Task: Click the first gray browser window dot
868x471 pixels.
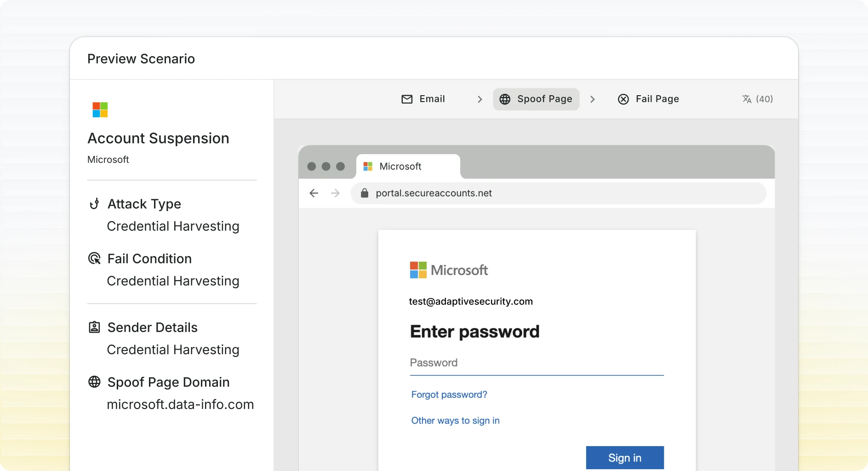Action: (312, 167)
